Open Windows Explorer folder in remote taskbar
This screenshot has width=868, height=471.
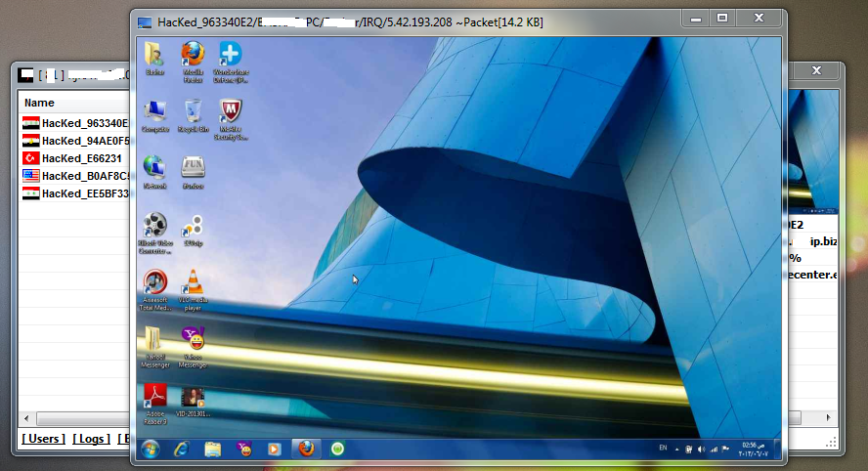click(212, 449)
